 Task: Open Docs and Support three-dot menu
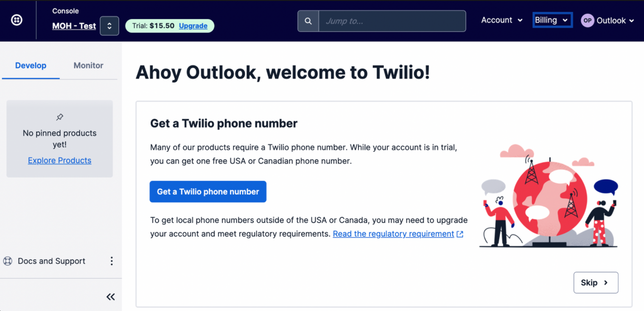click(112, 261)
